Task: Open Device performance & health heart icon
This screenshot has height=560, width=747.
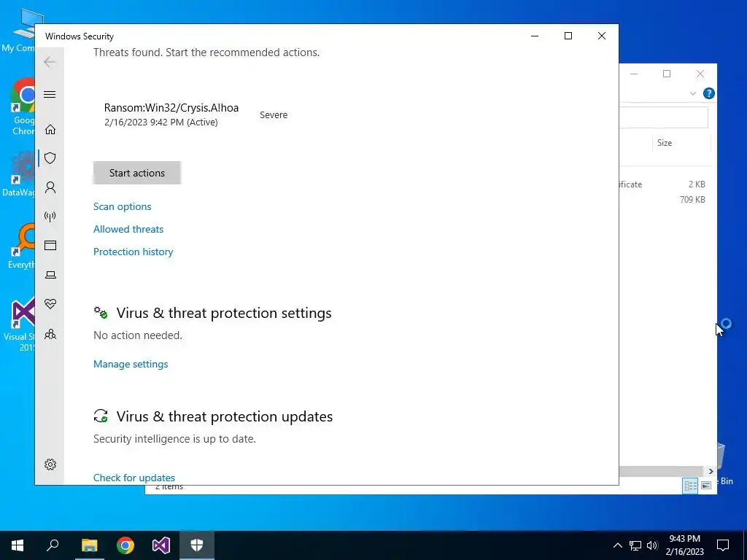Action: (x=50, y=304)
